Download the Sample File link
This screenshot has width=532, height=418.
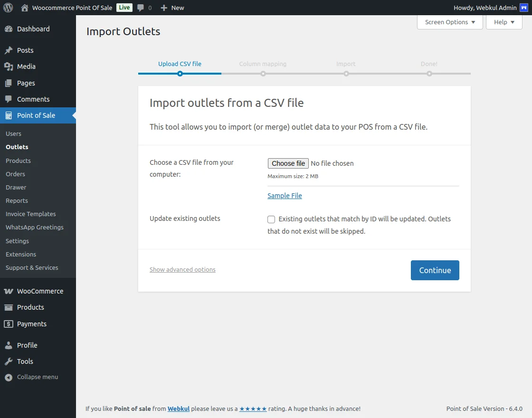285,196
